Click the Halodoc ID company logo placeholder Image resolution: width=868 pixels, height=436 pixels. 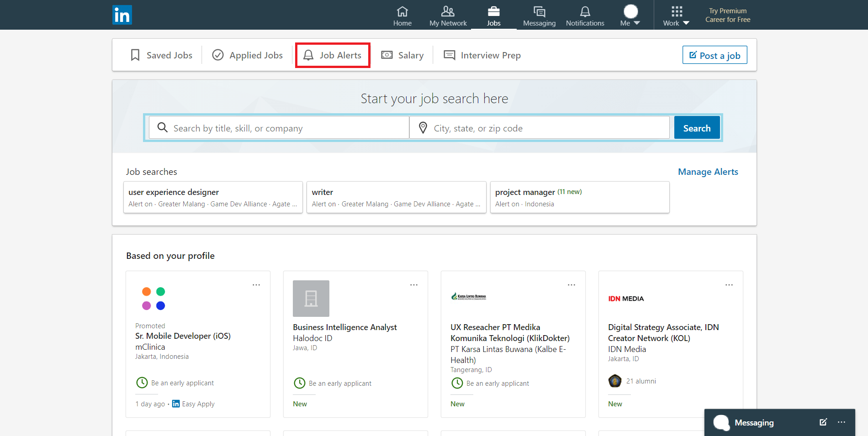pyautogui.click(x=311, y=299)
